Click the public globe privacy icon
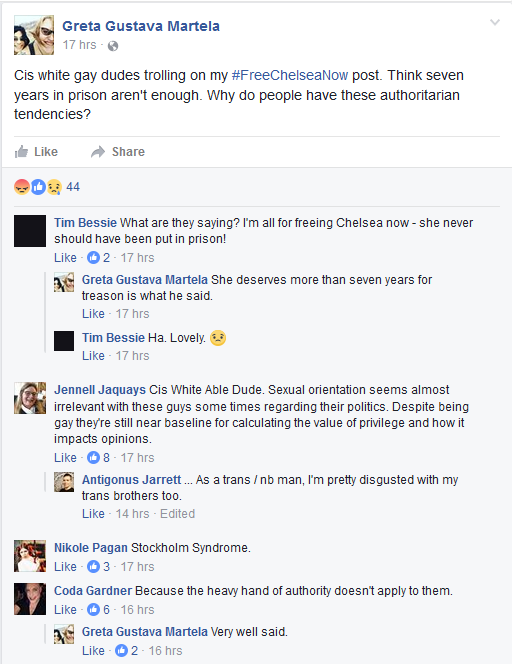 point(113,46)
